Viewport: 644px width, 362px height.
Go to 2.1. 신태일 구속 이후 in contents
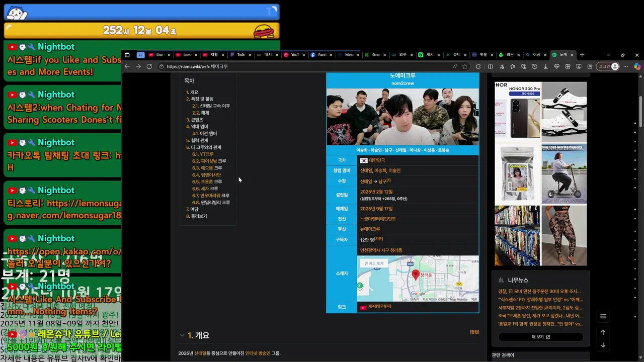pyautogui.click(x=211, y=106)
